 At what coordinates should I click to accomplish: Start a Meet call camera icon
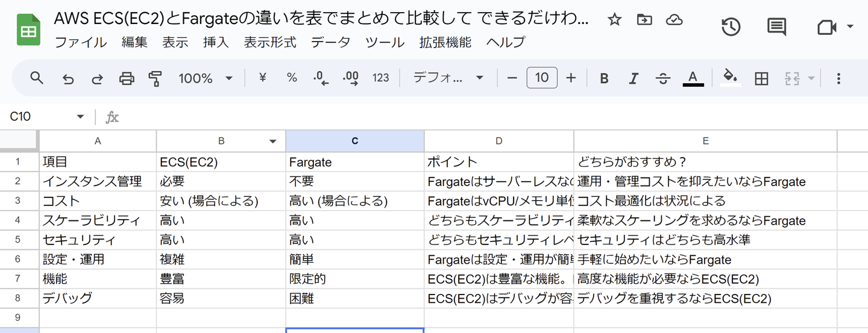coord(827,27)
